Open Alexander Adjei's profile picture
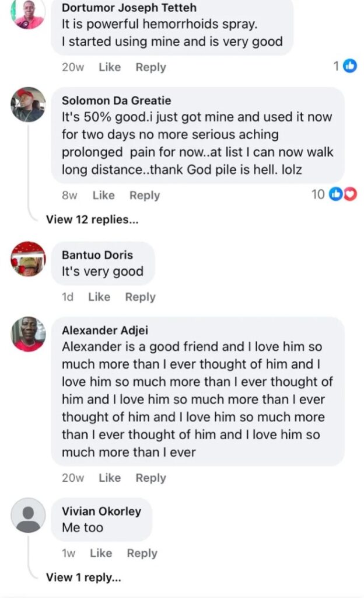The width and height of the screenshot is (364, 598). pyautogui.click(x=28, y=333)
